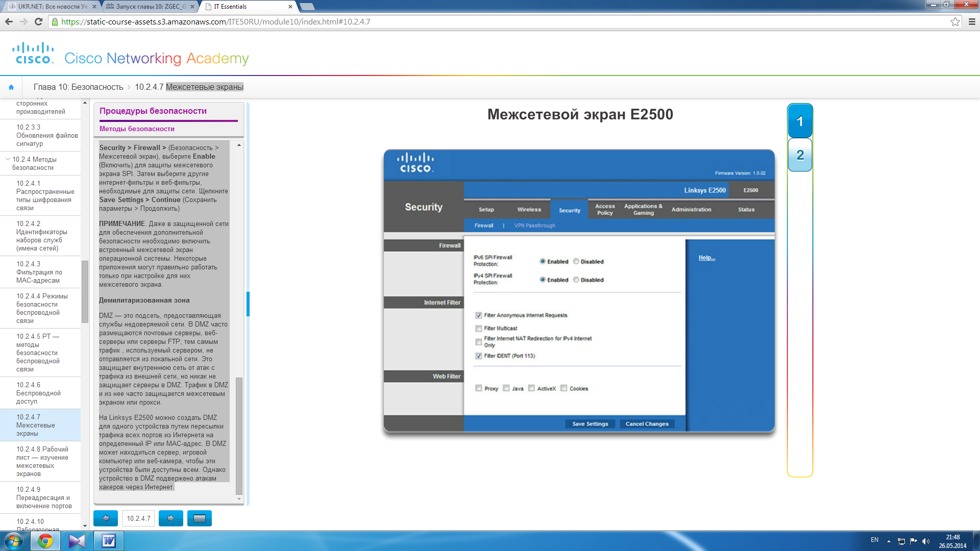The height and width of the screenshot is (551, 980).
Task: Enable the ActiveX web filter checkbox
Action: pyautogui.click(x=531, y=388)
